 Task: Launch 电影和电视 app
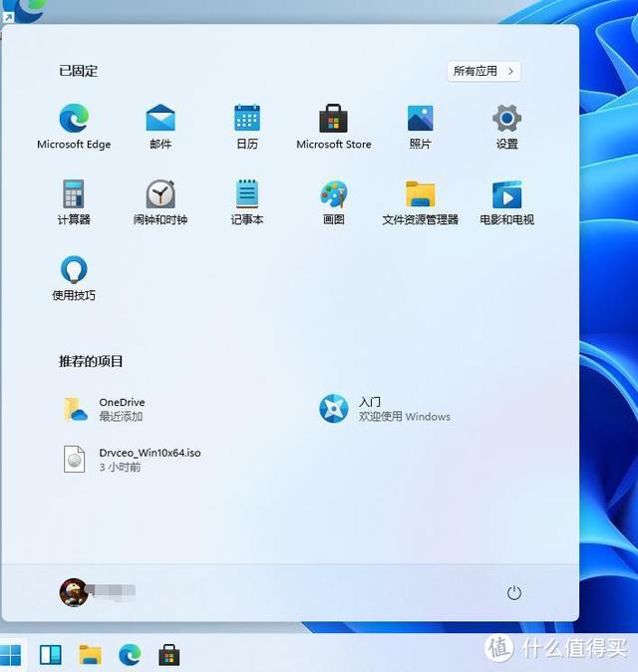click(x=506, y=201)
